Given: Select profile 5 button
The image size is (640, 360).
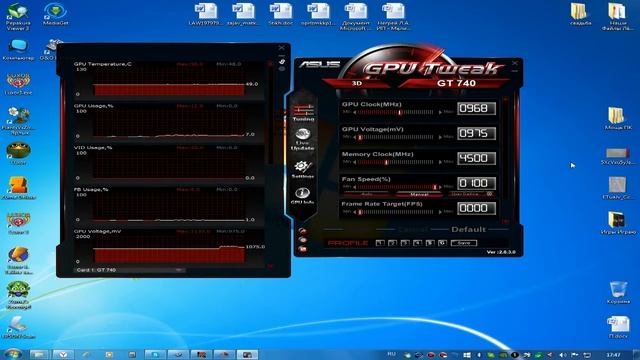Looking at the screenshot, I should click(x=430, y=243).
